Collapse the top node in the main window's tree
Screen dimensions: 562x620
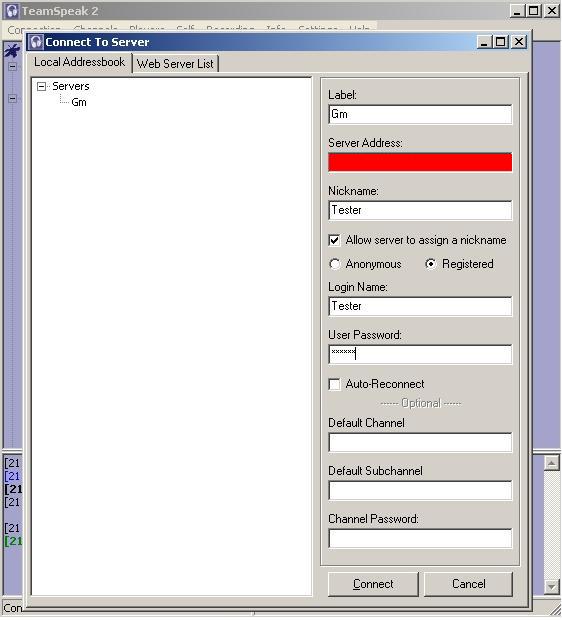(x=13, y=66)
